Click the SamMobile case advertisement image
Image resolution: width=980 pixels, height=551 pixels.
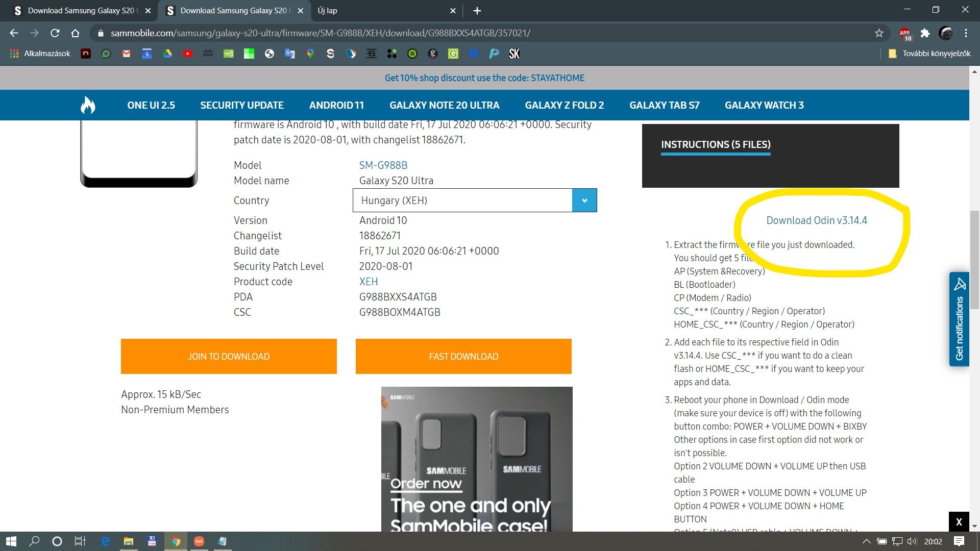point(477,459)
